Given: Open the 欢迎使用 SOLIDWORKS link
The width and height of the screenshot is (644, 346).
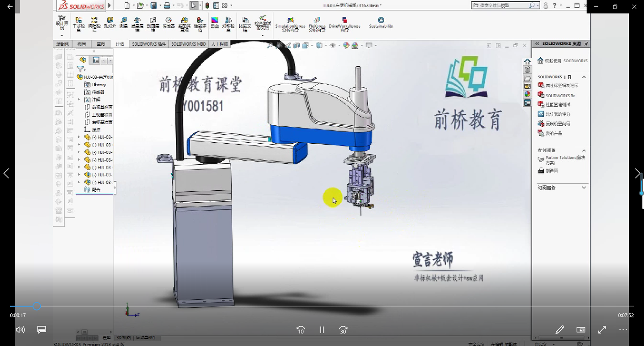Looking at the screenshot, I should pyautogui.click(x=563, y=60).
